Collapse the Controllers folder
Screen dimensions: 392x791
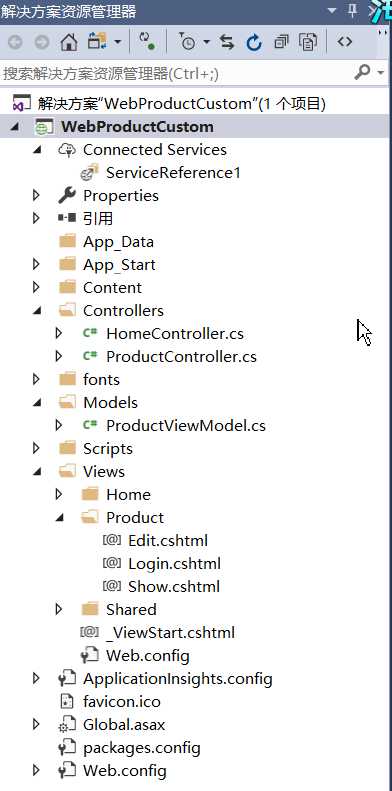pos(36,311)
